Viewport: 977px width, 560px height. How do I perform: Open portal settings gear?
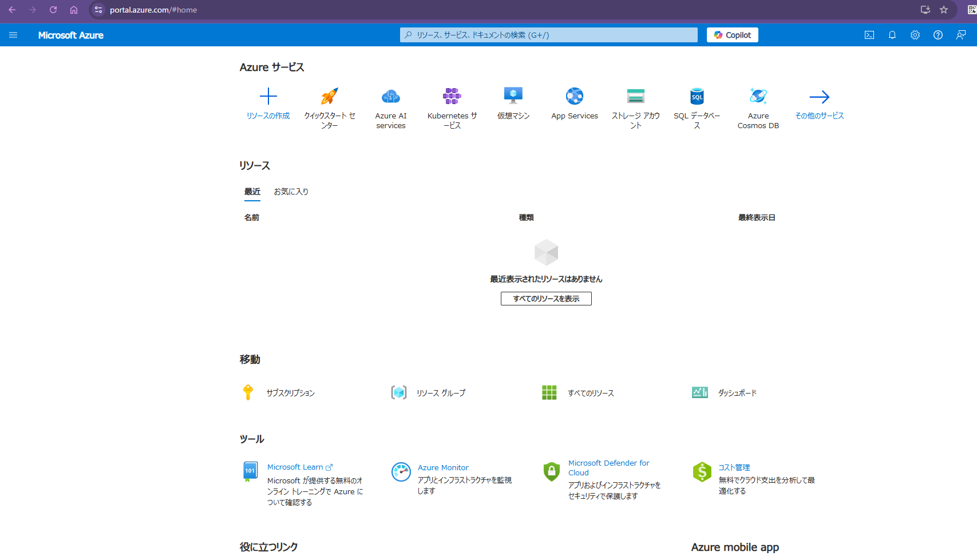tap(915, 35)
